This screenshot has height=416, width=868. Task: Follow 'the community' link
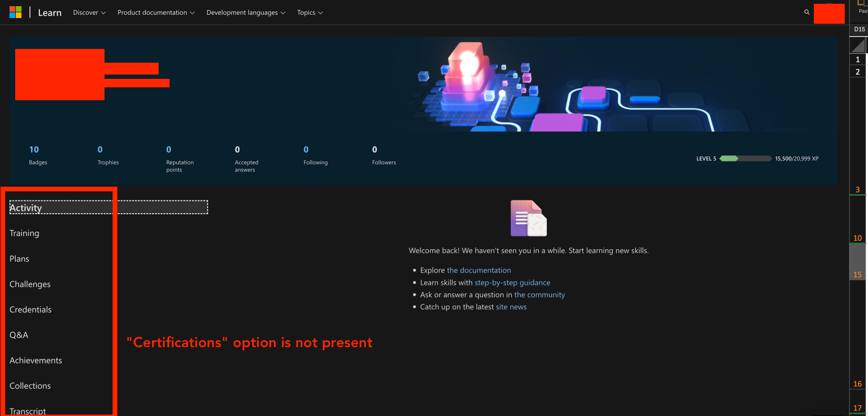coord(540,295)
